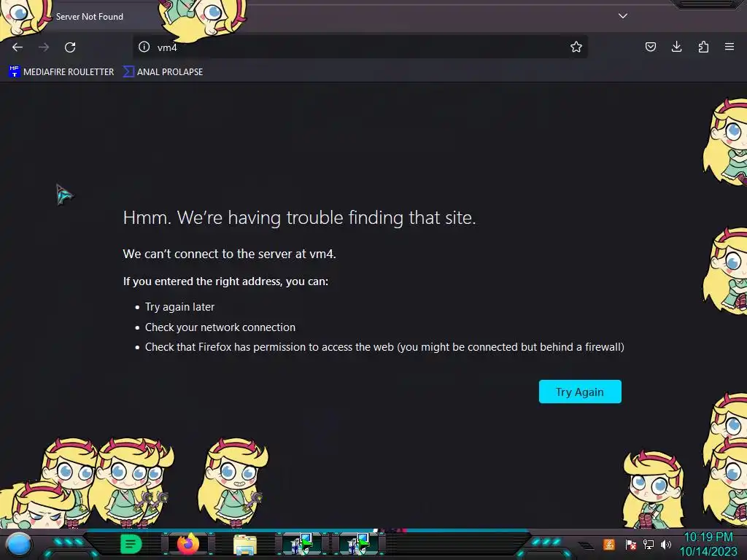
Task: Go back to the previous page
Action: tap(18, 47)
